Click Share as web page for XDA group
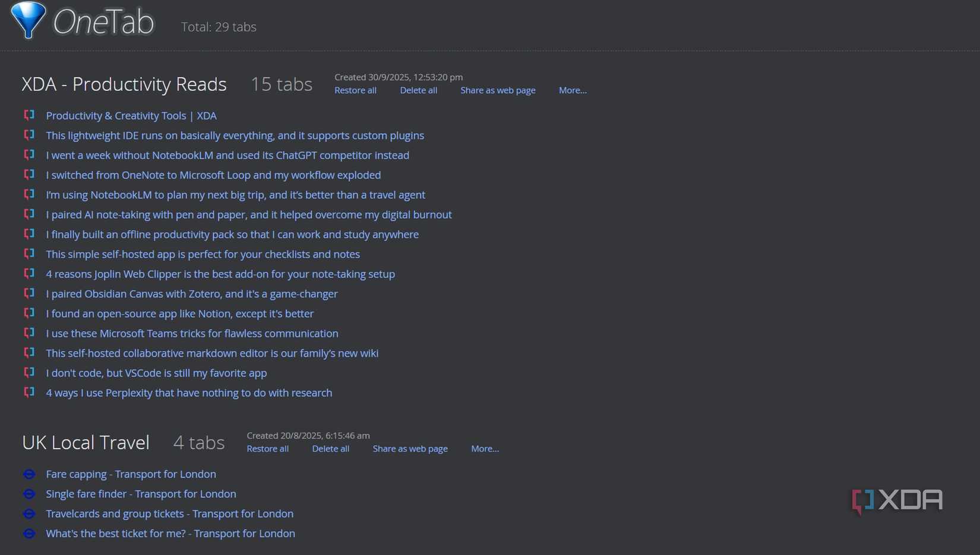Screen dimensions: 980x555 498,90
